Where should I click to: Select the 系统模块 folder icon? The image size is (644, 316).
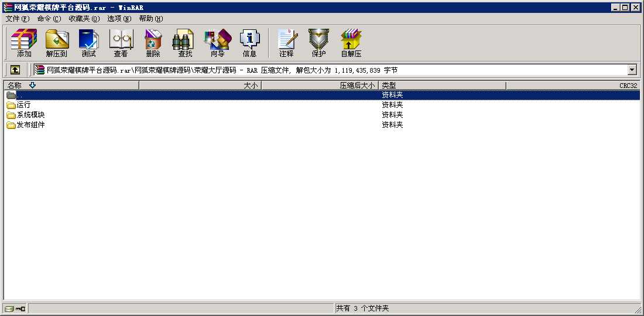point(11,115)
